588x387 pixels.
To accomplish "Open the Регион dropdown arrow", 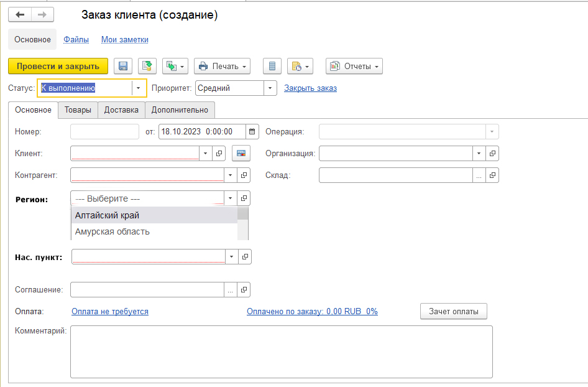I will point(231,198).
